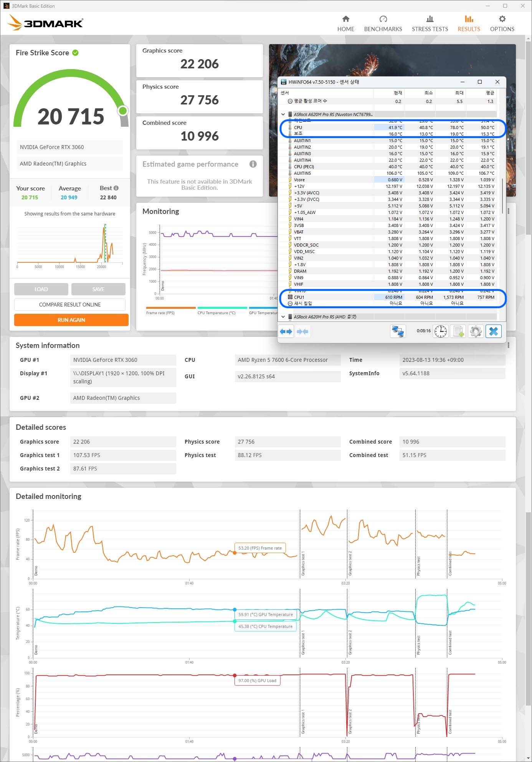Click the Fire Strike valid score checkmark
The image size is (532, 762).
pyautogui.click(x=76, y=53)
